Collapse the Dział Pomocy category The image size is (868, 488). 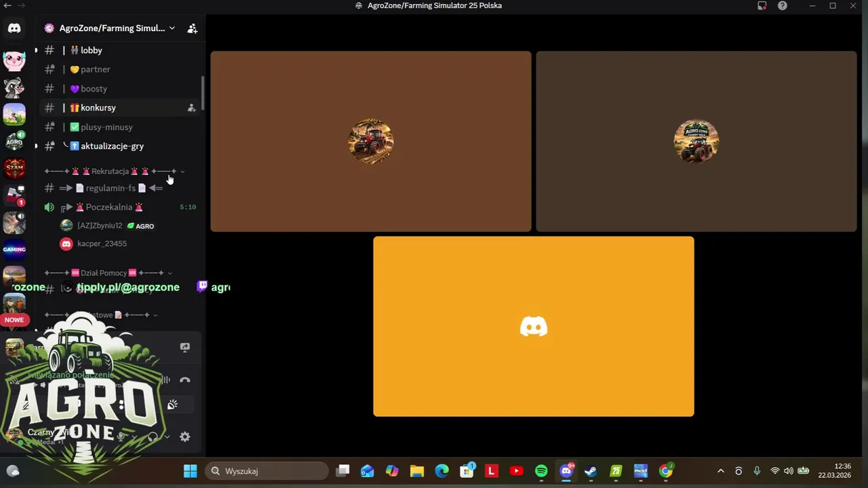pyautogui.click(x=107, y=272)
